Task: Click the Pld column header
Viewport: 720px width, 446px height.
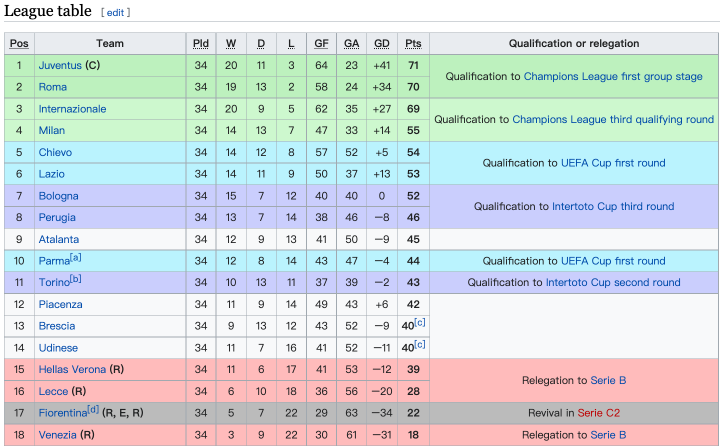Action: [201, 43]
